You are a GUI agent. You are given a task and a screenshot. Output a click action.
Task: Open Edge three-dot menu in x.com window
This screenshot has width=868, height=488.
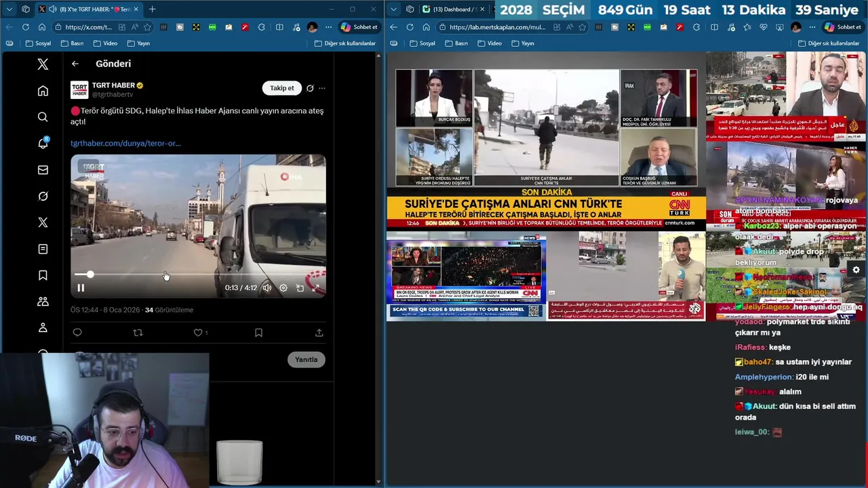(328, 27)
